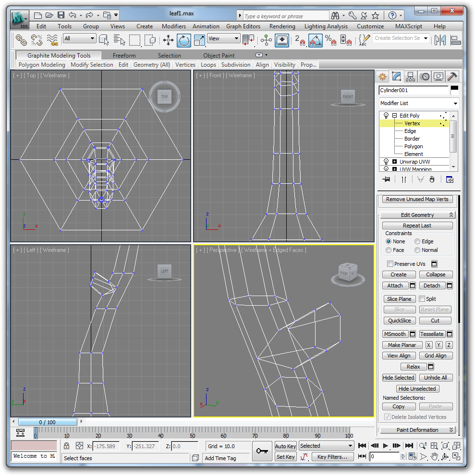Enable the Preserve UVs checkbox
The image size is (475, 476).
[x=390, y=264]
